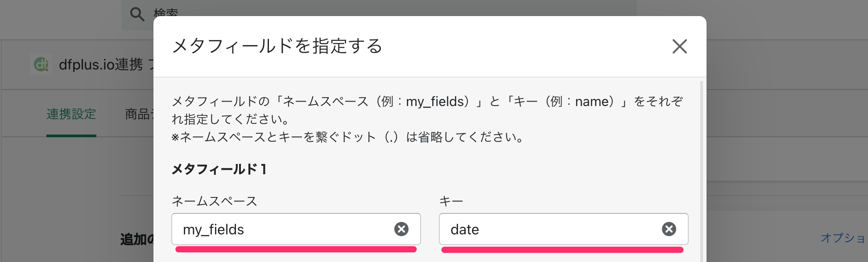Click into the 検索 search bar
868x262 pixels.
(x=379, y=14)
